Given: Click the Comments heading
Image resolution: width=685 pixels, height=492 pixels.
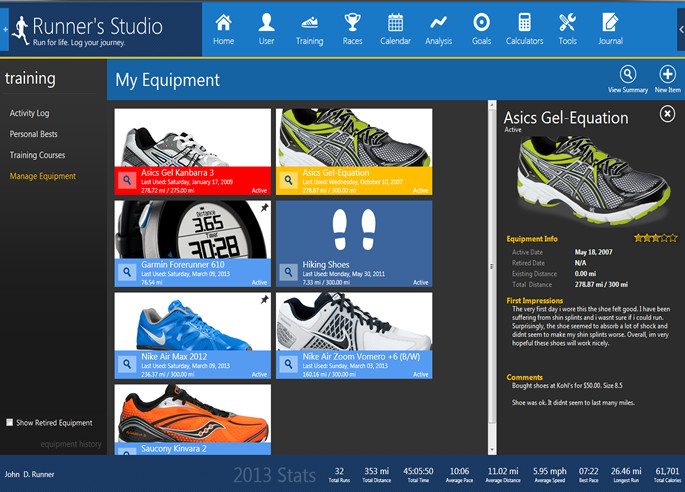Looking at the screenshot, I should (x=525, y=377).
